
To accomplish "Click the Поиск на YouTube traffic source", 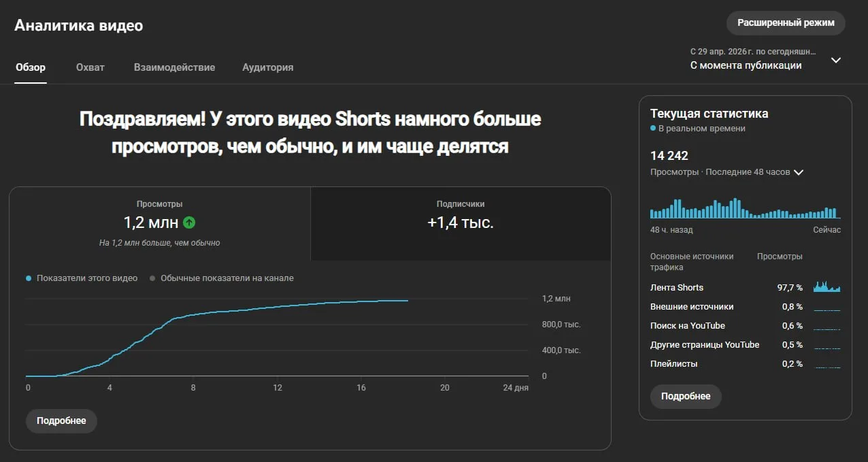I will coord(688,325).
